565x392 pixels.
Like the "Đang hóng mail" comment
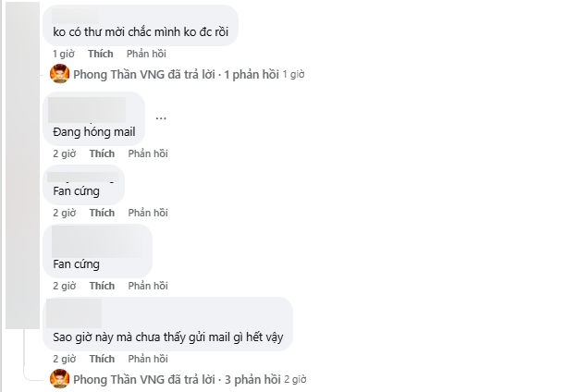(x=102, y=153)
